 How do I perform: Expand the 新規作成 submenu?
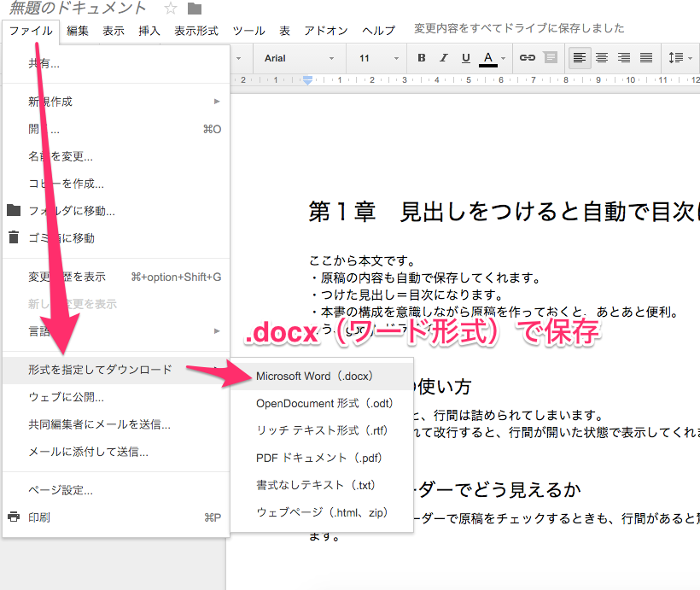point(116,102)
